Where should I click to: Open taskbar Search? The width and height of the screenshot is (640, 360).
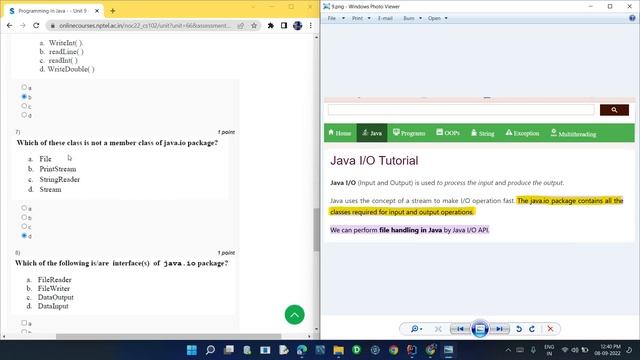click(210, 350)
